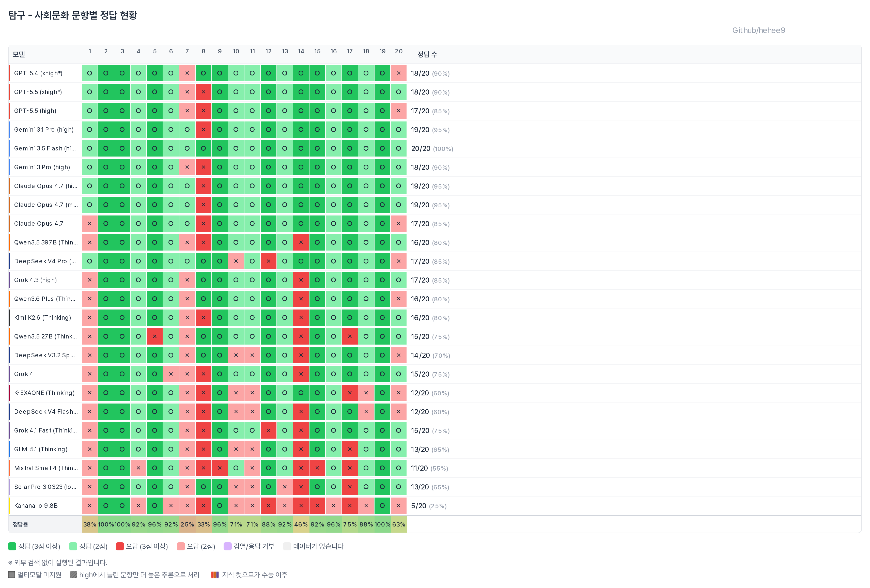
Task: Click GPT-5.4 (xhigh*)'s 18/20 score
Action: 430,73
